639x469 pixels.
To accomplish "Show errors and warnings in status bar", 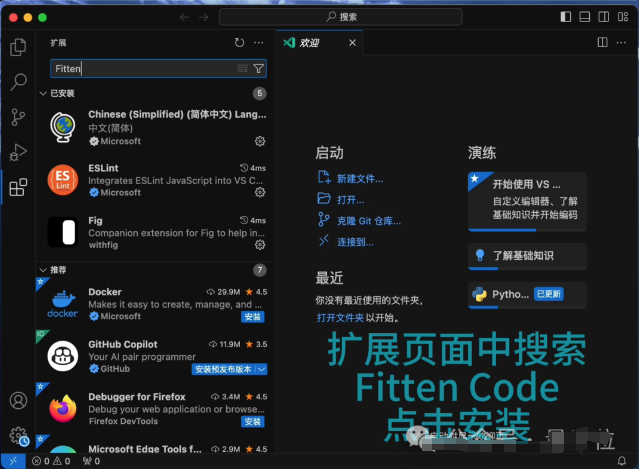I will point(51,461).
